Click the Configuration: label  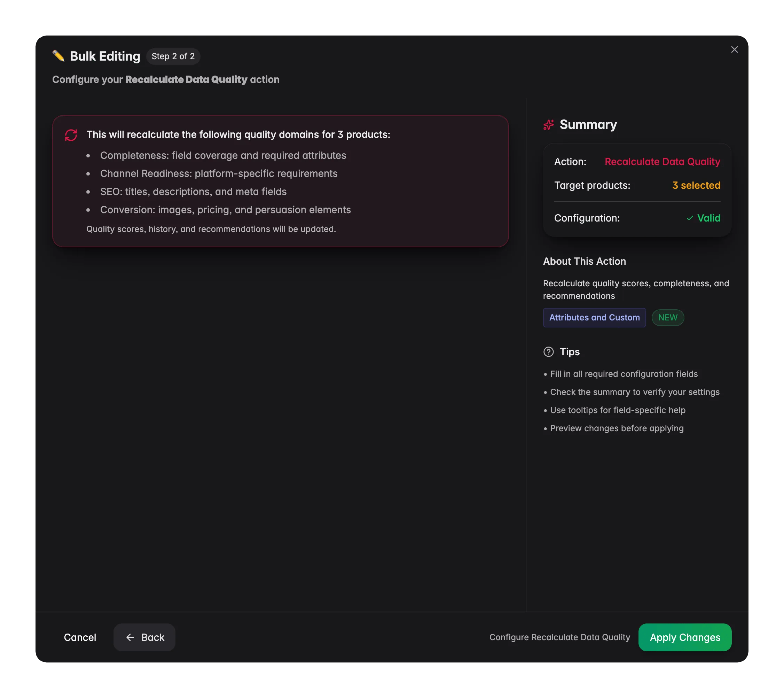pos(587,218)
